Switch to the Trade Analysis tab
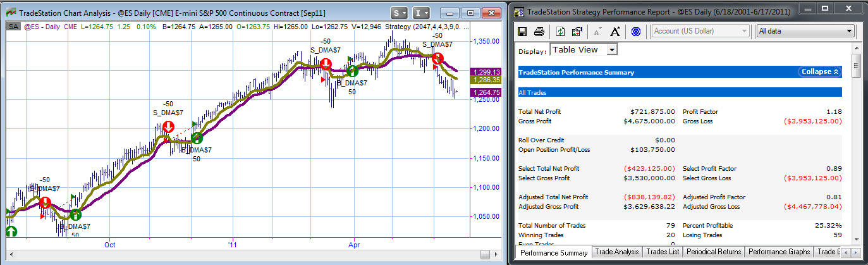 pyautogui.click(x=617, y=252)
